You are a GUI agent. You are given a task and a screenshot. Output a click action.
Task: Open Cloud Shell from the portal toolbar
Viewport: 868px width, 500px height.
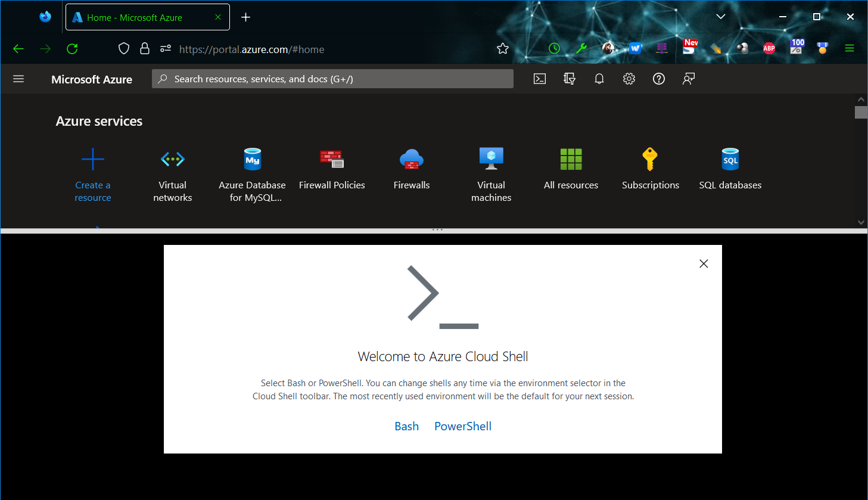coord(540,79)
